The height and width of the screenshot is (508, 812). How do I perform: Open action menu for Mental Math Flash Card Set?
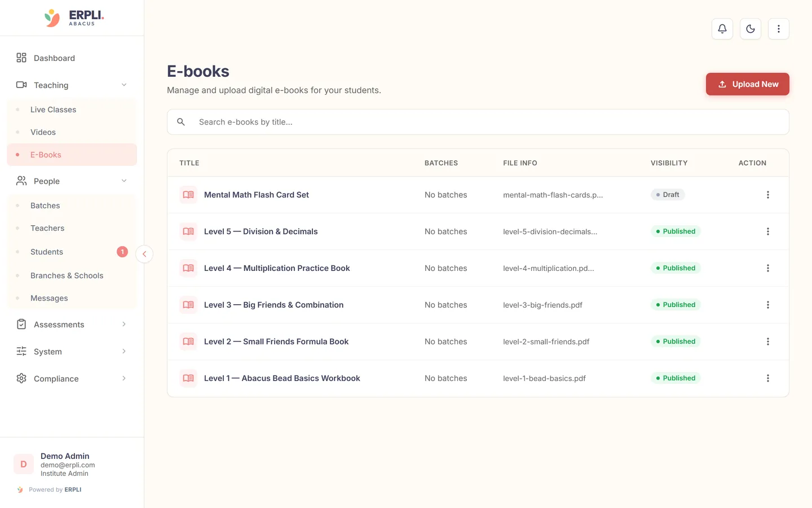(x=767, y=195)
